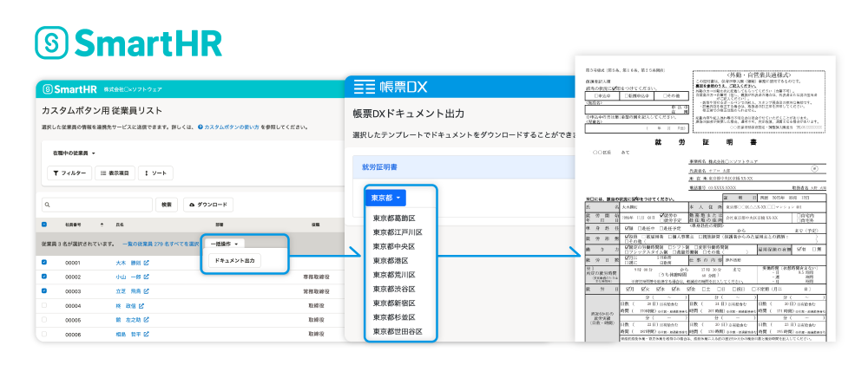Viewport: 868px width, 365px height.
Task: Choose ドキュメント出力 from bulk action menu
Action: point(234,260)
